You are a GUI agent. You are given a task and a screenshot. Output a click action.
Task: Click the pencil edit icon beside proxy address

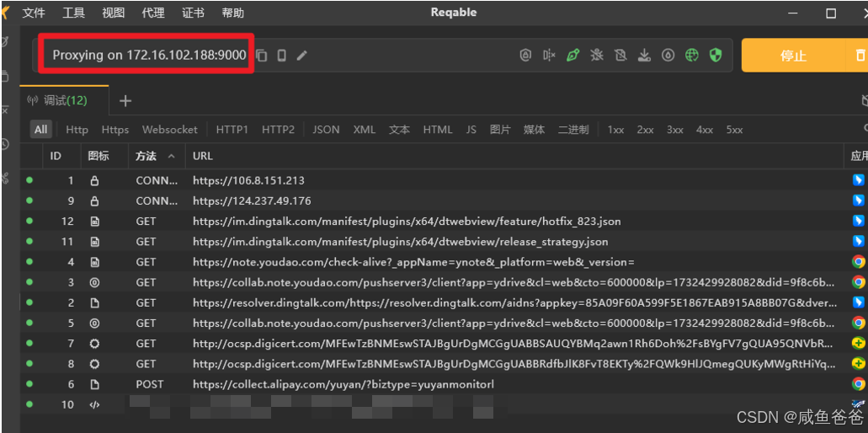pyautogui.click(x=301, y=56)
